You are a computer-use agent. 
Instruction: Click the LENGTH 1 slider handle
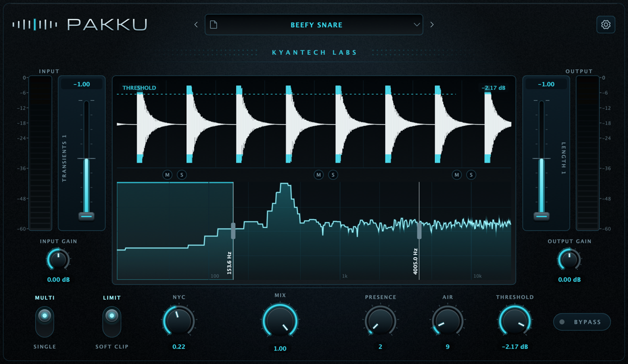click(x=542, y=216)
